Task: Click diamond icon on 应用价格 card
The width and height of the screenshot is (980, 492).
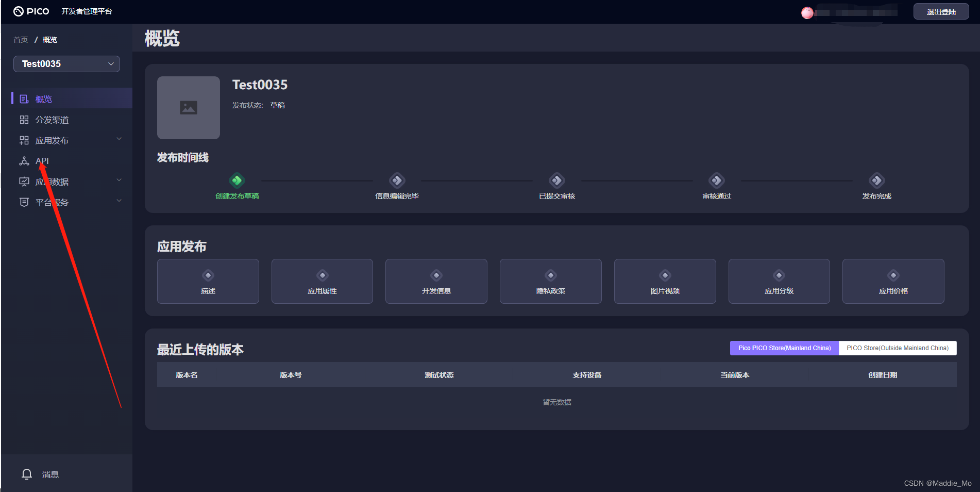Action: [x=893, y=275]
